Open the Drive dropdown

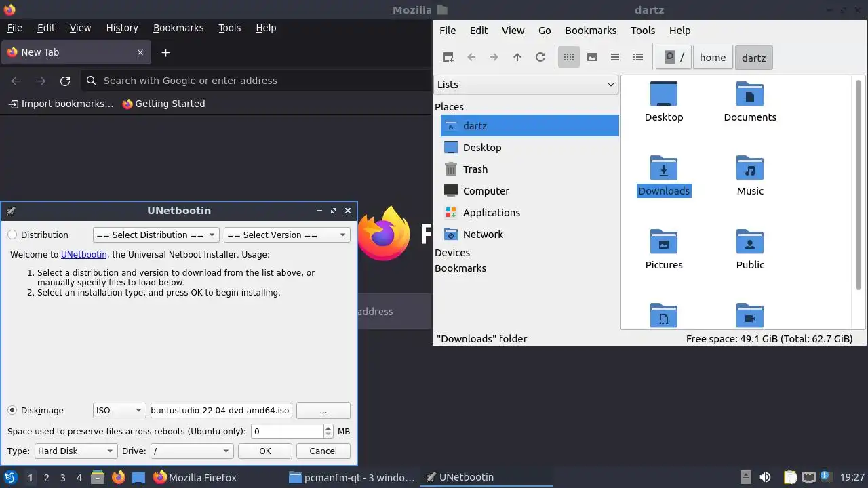coord(192,451)
